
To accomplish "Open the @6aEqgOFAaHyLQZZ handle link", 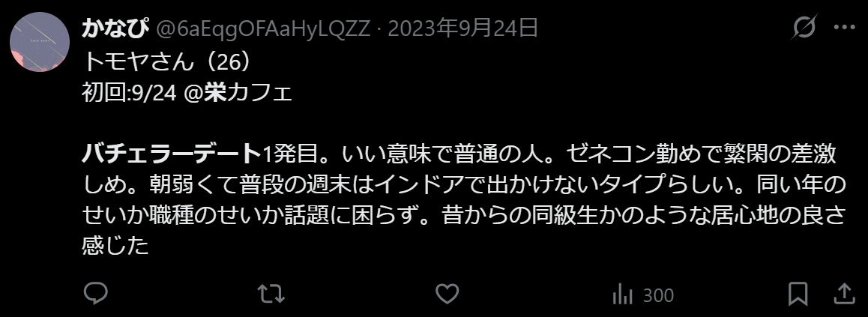I will pyautogui.click(x=263, y=28).
